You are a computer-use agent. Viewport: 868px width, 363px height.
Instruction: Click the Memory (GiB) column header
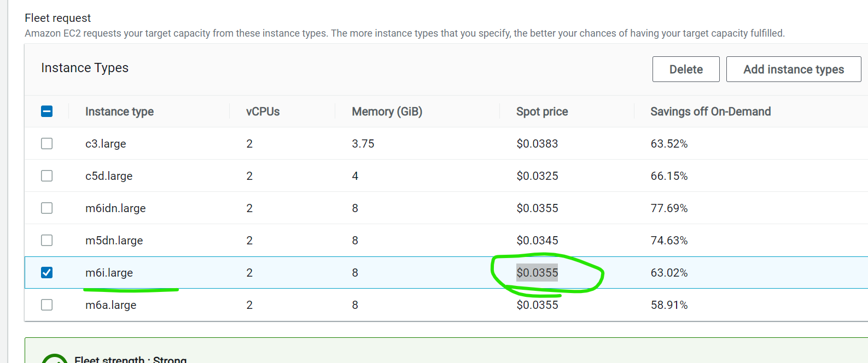click(387, 112)
